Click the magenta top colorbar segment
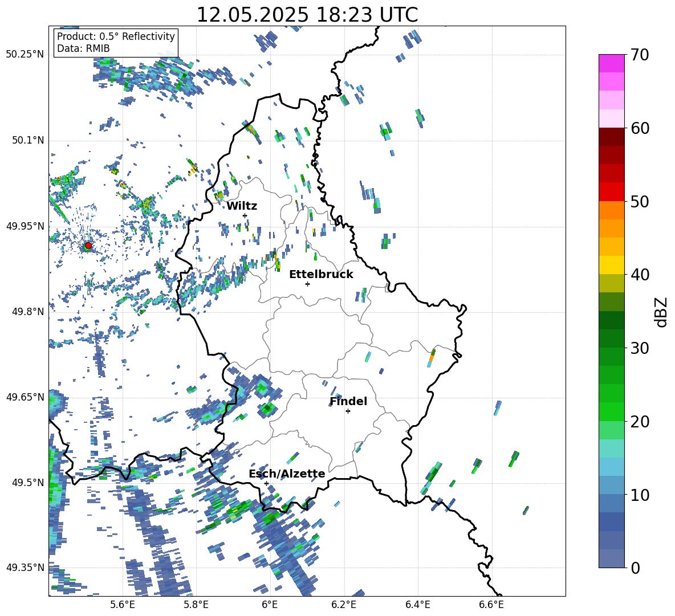Image resolution: width=675 pixels, height=616 pixels. [x=612, y=63]
